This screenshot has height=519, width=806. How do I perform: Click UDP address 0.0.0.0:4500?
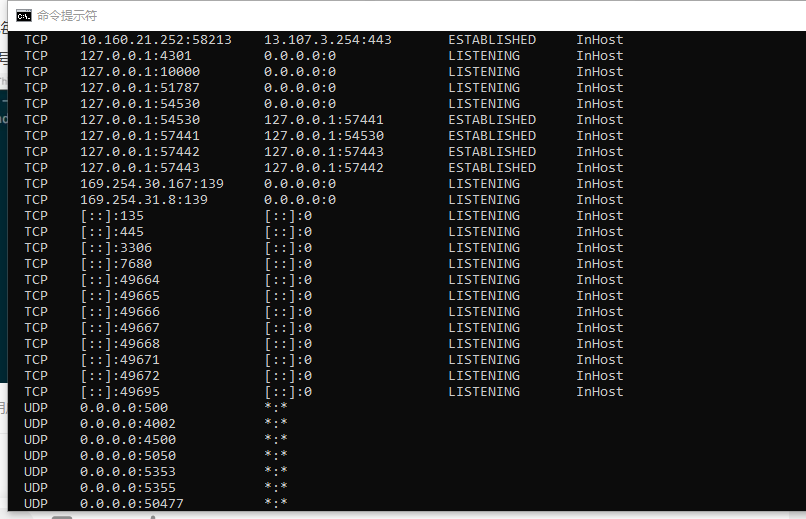tap(128, 439)
